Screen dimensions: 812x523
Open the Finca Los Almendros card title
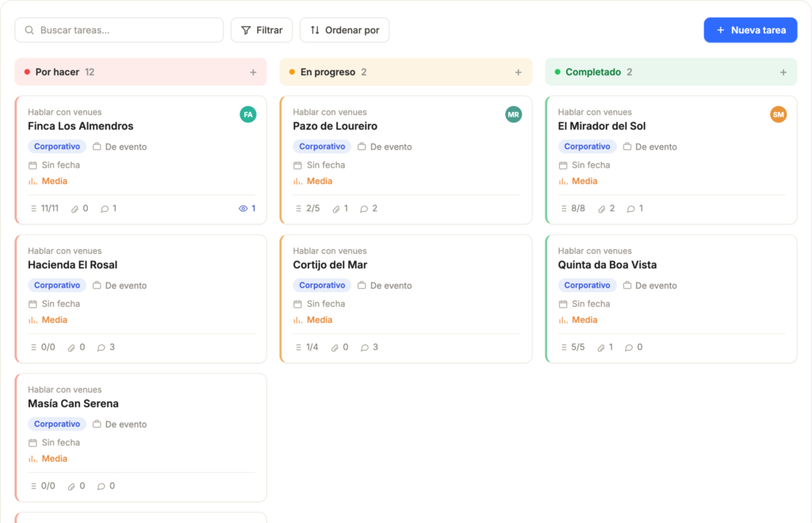80,126
